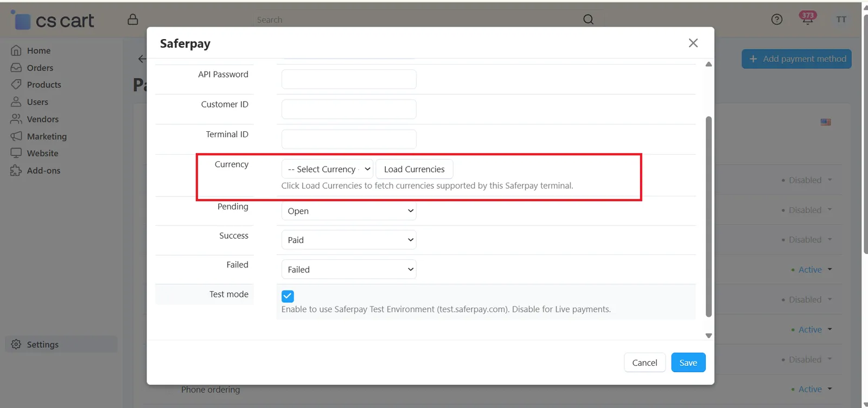
Task: Open Add-ons in the sidebar
Action: click(x=43, y=170)
